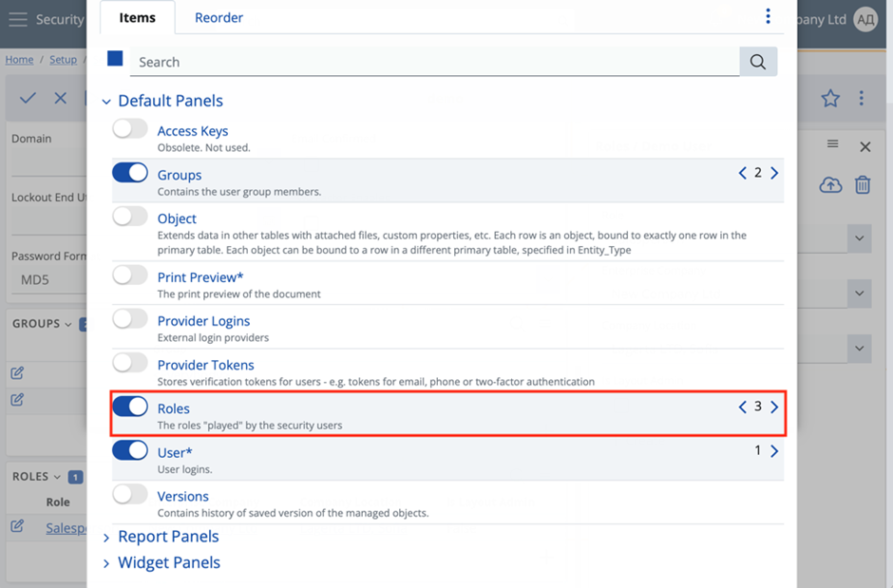Viewport: 893px width, 588px height.
Task: Click the trash delete icon
Action: [x=863, y=185]
